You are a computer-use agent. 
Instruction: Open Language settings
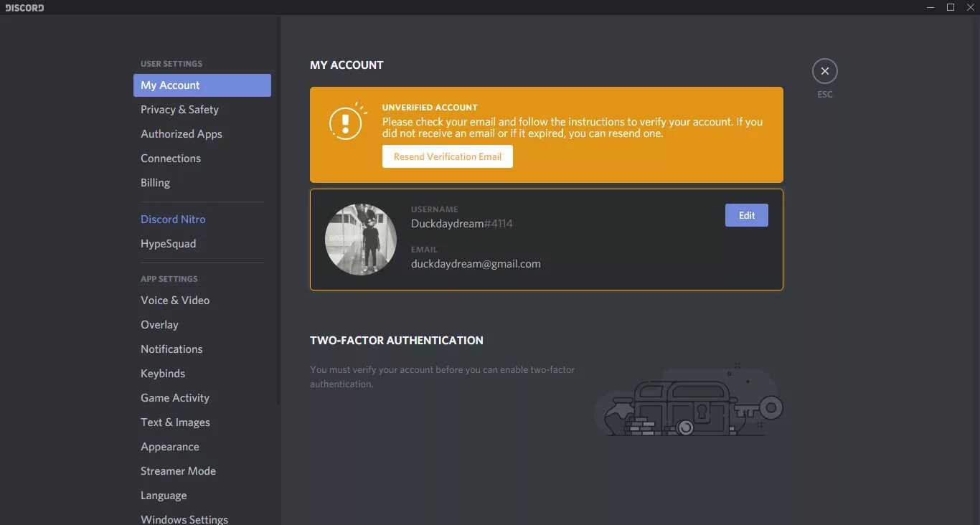tap(202, 496)
